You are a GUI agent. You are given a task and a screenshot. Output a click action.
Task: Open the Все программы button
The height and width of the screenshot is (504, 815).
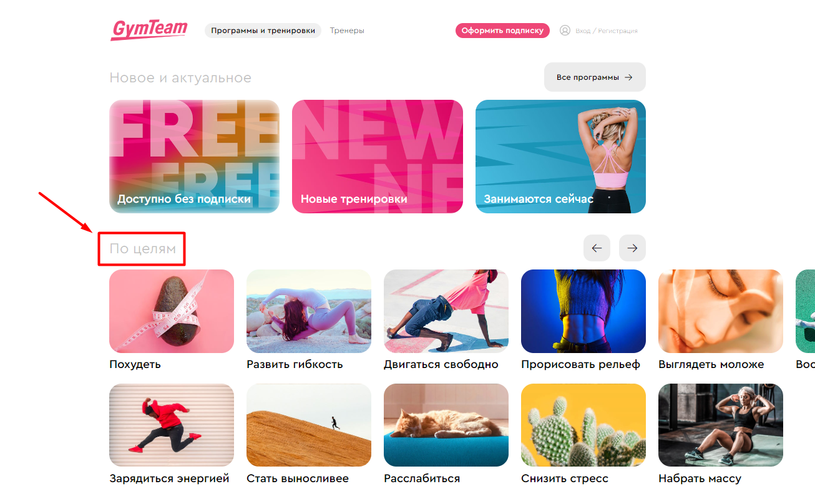pyautogui.click(x=595, y=77)
